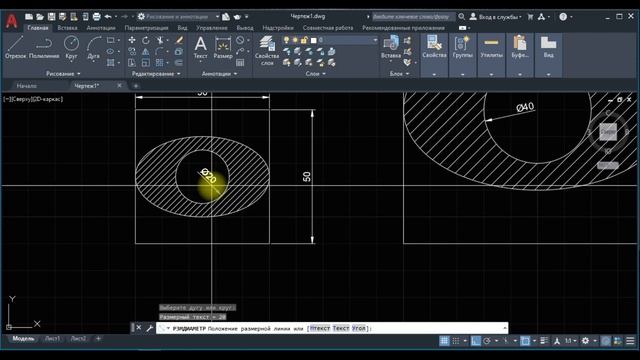640x360 pixels.
Task: Switch to the Вставка ribbon tab
Action: point(67,28)
